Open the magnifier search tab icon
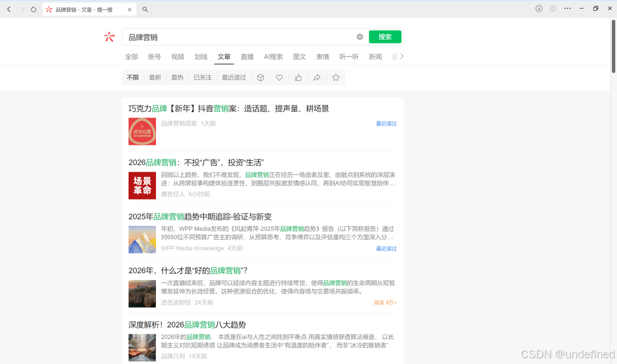The width and height of the screenshot is (617, 364). [145, 10]
